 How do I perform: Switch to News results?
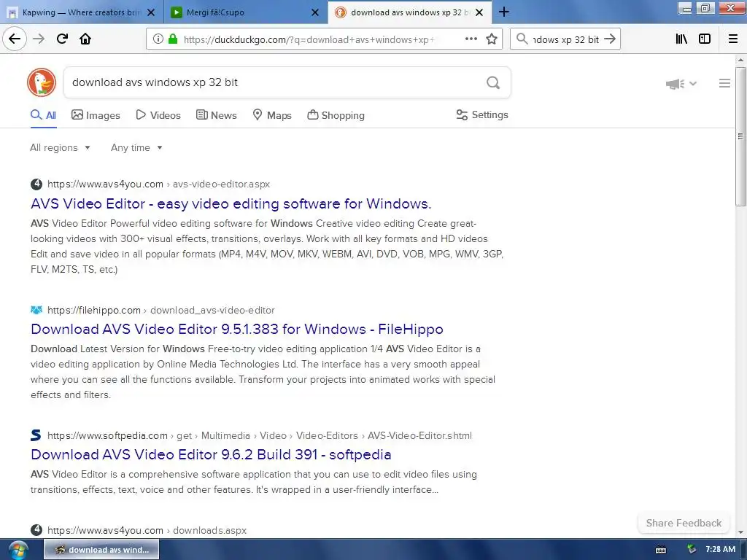coord(216,115)
